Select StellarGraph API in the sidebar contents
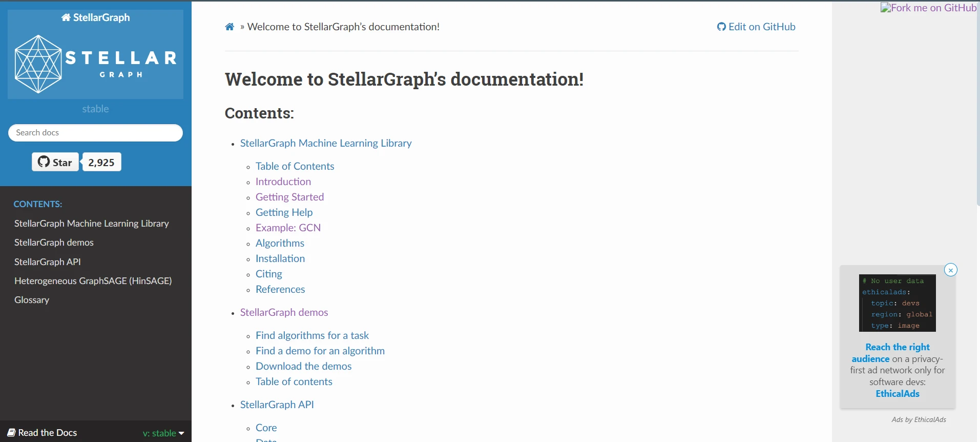Screen dimensions: 980x442 click(48, 262)
